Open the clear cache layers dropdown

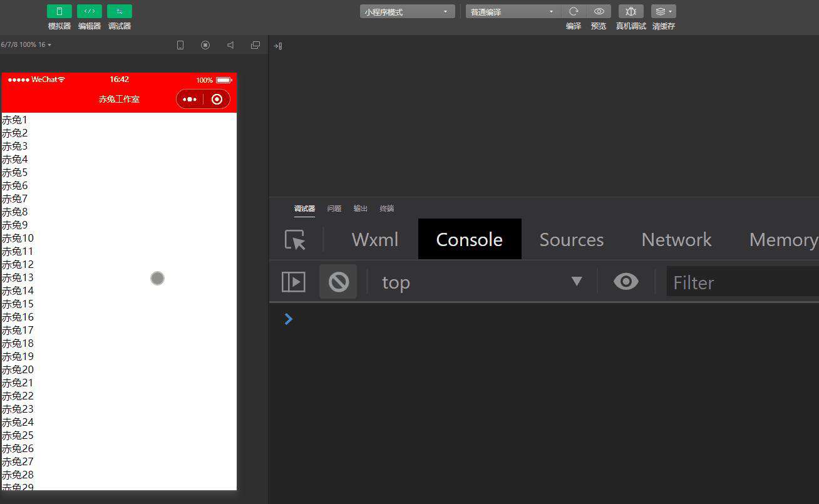(664, 12)
